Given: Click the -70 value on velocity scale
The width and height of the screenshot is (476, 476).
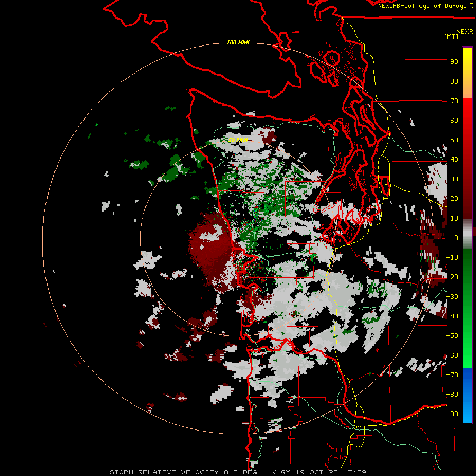Looking at the screenshot, I should click(x=452, y=375).
